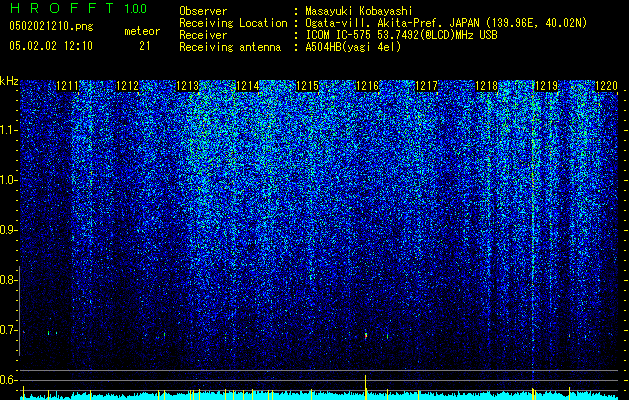
Task: Click the 1217 time marker
Action: 426,86
